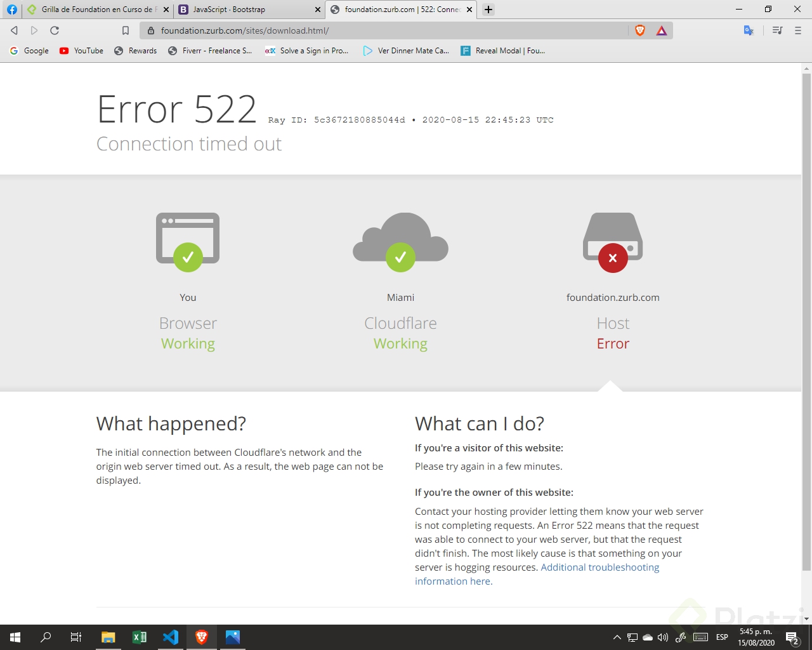The width and height of the screenshot is (812, 650).
Task: Open the pinned Facebook tab
Action: [12, 10]
